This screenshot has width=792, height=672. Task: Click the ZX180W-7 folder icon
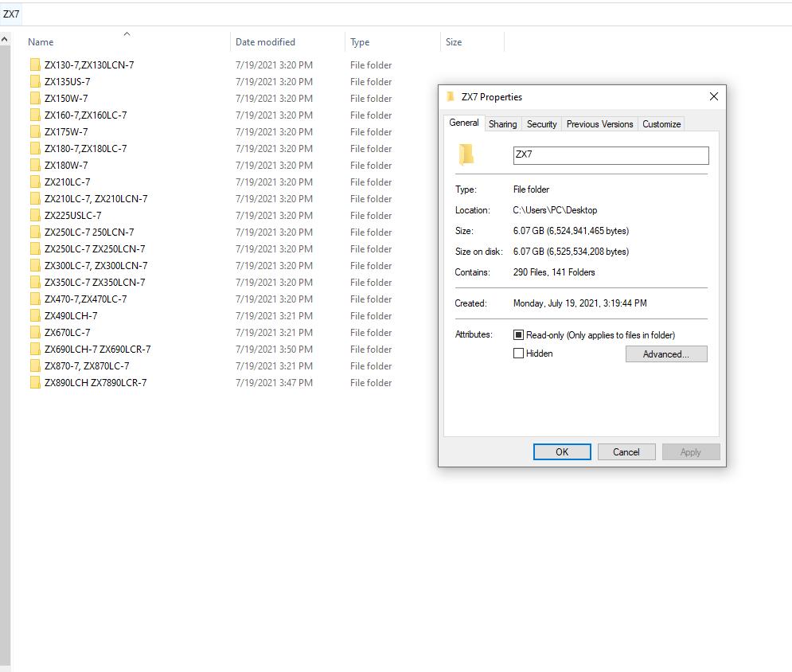pyautogui.click(x=35, y=165)
